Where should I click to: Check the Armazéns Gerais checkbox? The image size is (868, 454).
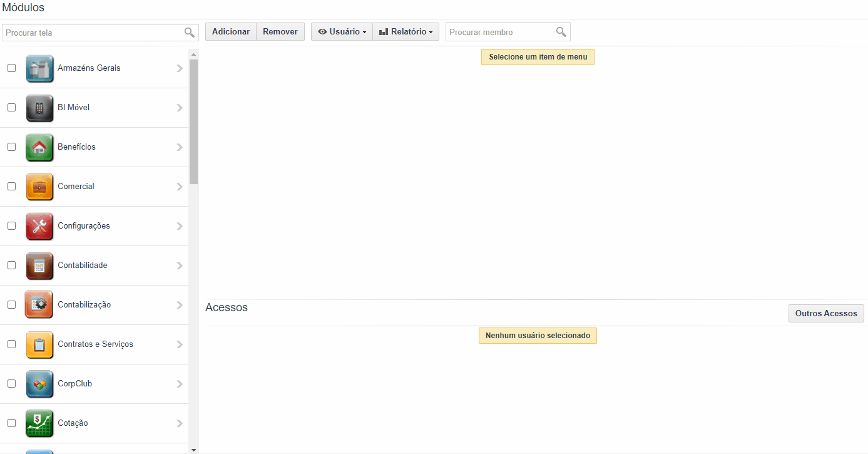point(11,68)
